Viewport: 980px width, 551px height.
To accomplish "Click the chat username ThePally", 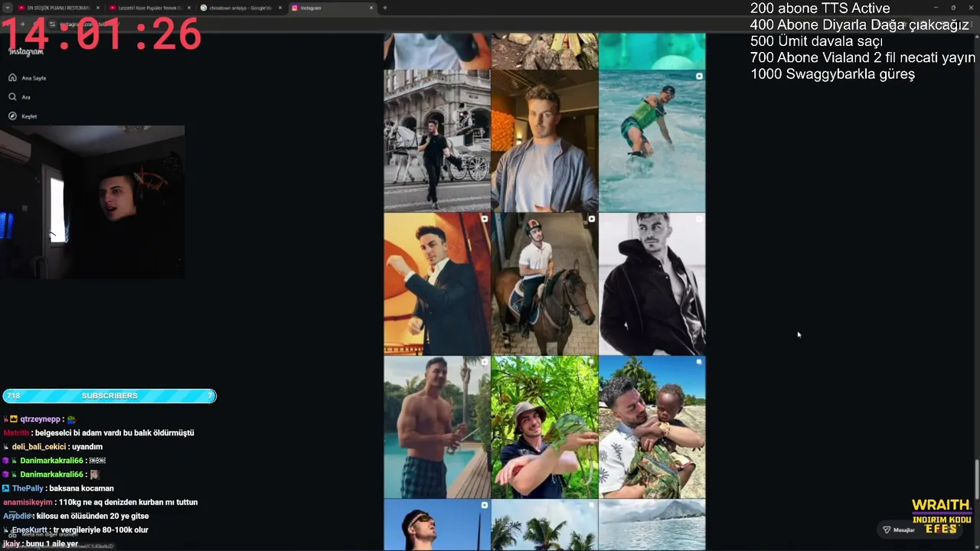I will [28, 488].
